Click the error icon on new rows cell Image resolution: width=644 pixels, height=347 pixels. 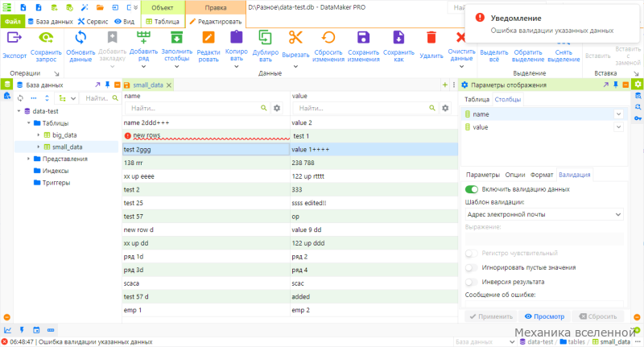(x=128, y=136)
